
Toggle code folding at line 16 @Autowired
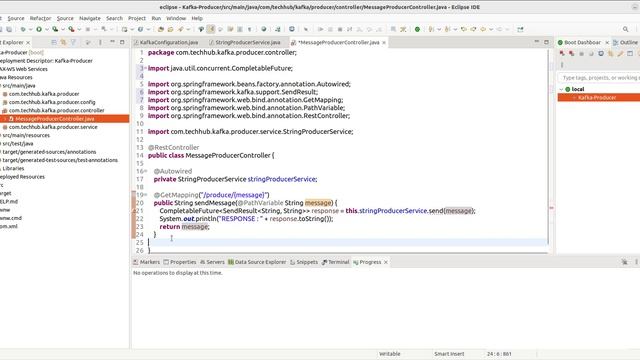tap(145, 171)
